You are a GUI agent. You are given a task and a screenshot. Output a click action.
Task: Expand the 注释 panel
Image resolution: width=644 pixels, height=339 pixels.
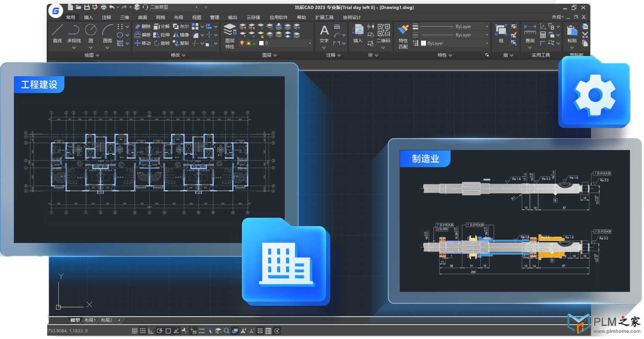333,55
